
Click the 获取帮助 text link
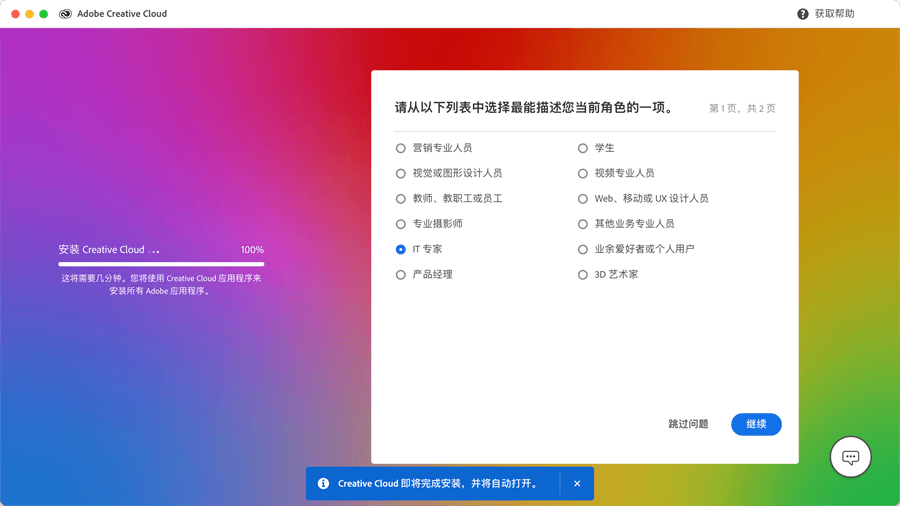coord(835,14)
